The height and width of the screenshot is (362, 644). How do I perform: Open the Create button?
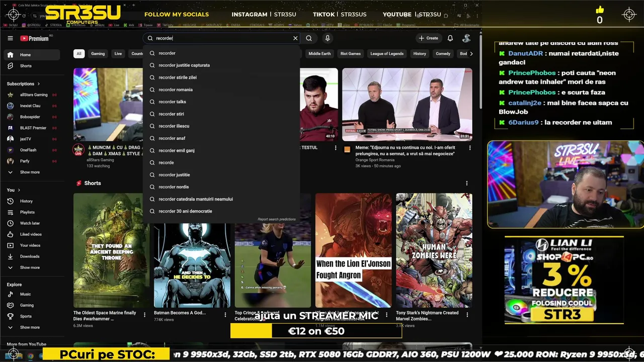coord(428,38)
